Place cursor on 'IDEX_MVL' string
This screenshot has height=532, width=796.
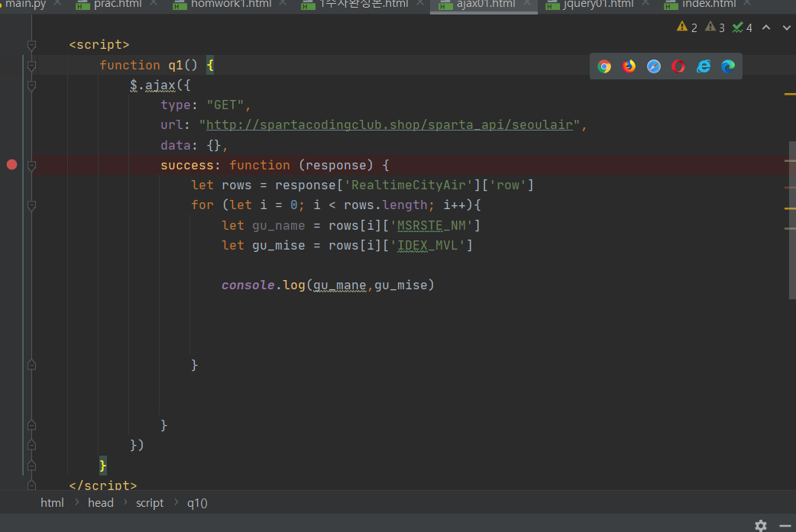(x=427, y=246)
